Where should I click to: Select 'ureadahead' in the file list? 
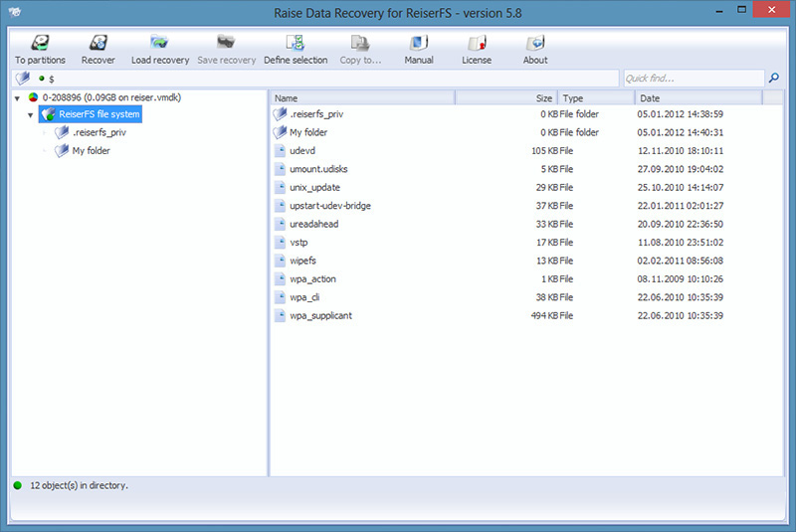[313, 224]
